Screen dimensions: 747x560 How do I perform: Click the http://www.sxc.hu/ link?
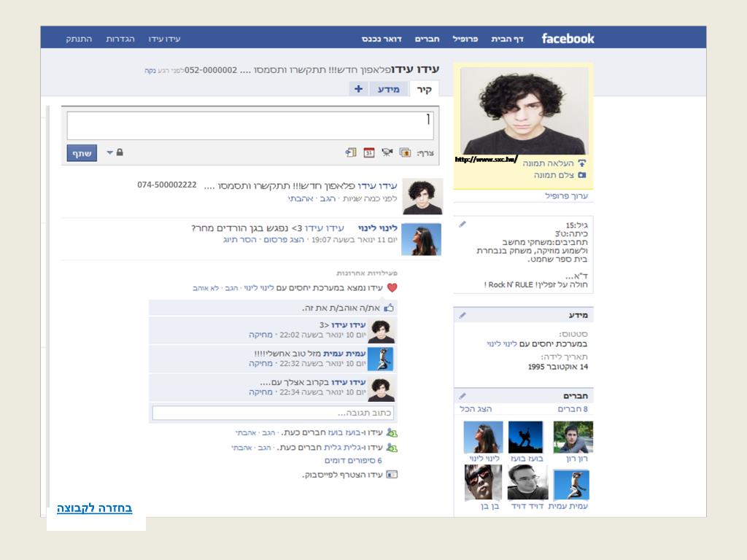(487, 160)
